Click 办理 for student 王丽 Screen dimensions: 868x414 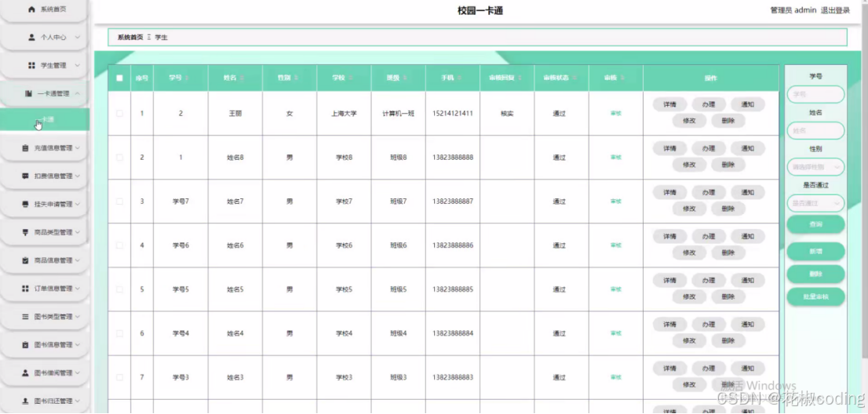pyautogui.click(x=709, y=104)
